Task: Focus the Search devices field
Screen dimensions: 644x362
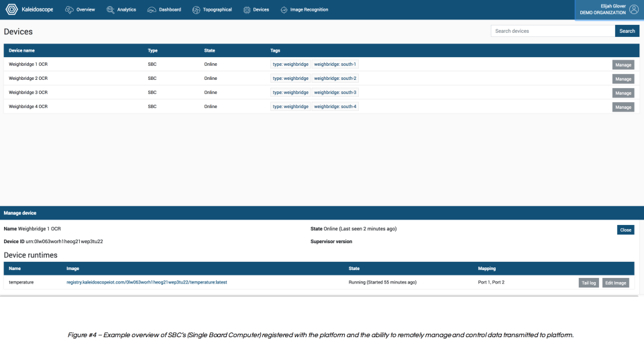Action: 553,31
